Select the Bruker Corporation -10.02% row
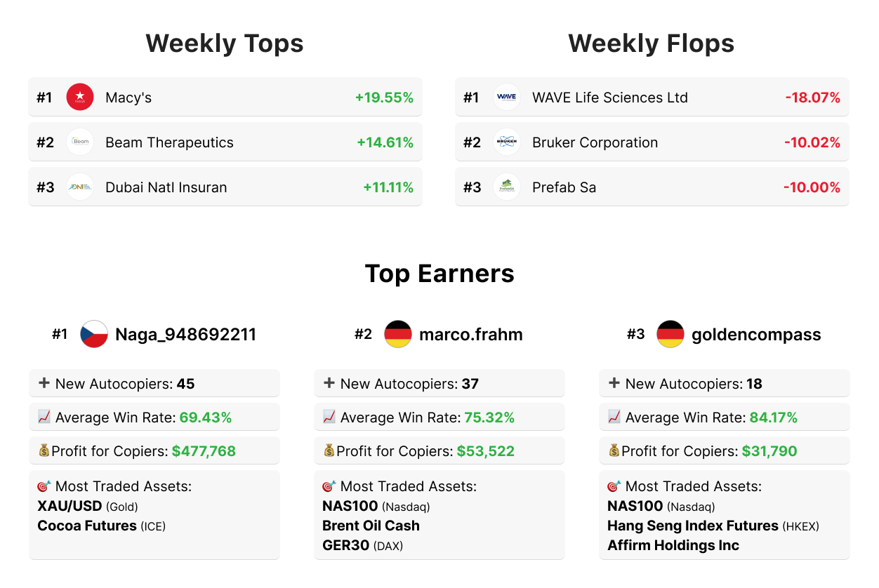The image size is (879, 588). (x=652, y=142)
